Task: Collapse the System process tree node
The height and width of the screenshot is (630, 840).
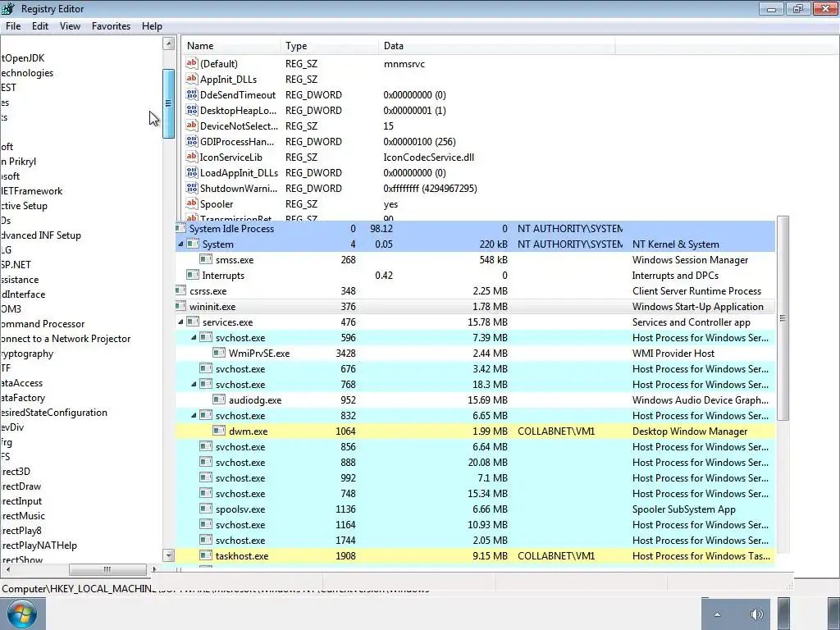Action: pos(180,244)
